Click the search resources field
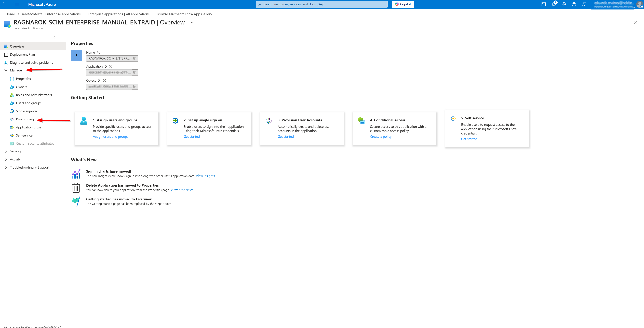The height and width of the screenshot is (328, 644). tap(321, 4)
